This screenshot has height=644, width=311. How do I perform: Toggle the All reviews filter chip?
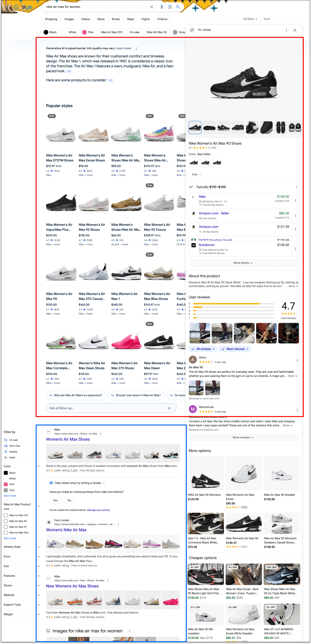(x=203, y=349)
